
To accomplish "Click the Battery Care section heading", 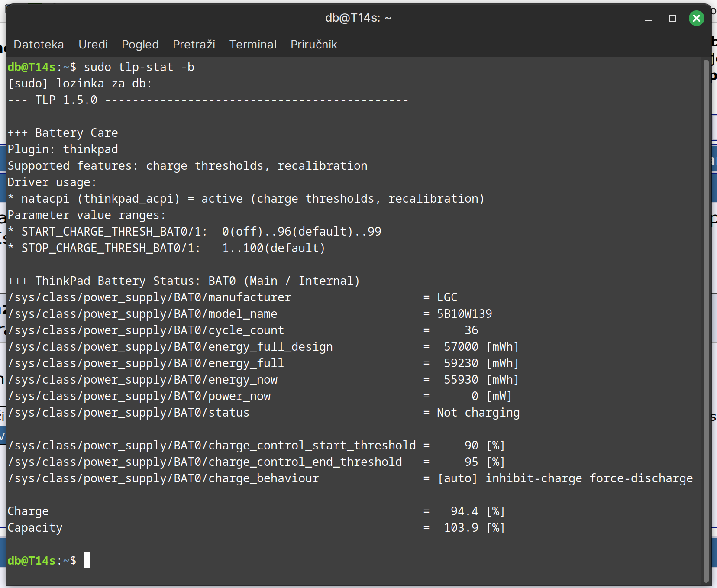I will [x=63, y=133].
